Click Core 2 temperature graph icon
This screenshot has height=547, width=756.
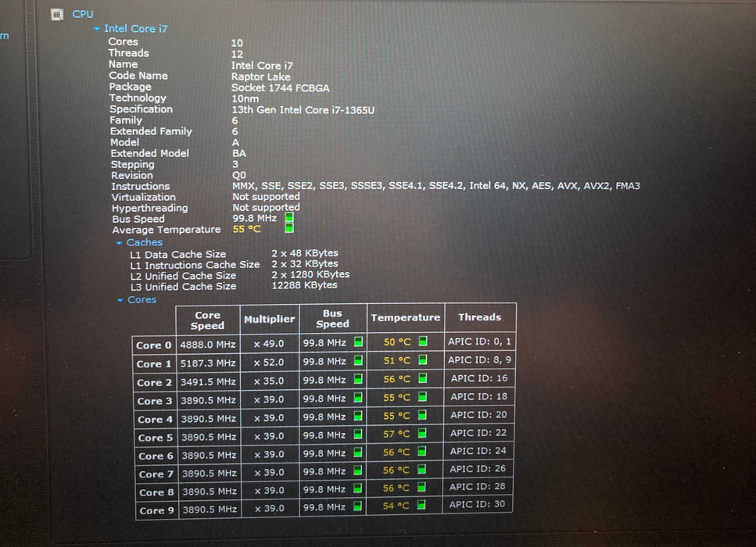point(423,378)
